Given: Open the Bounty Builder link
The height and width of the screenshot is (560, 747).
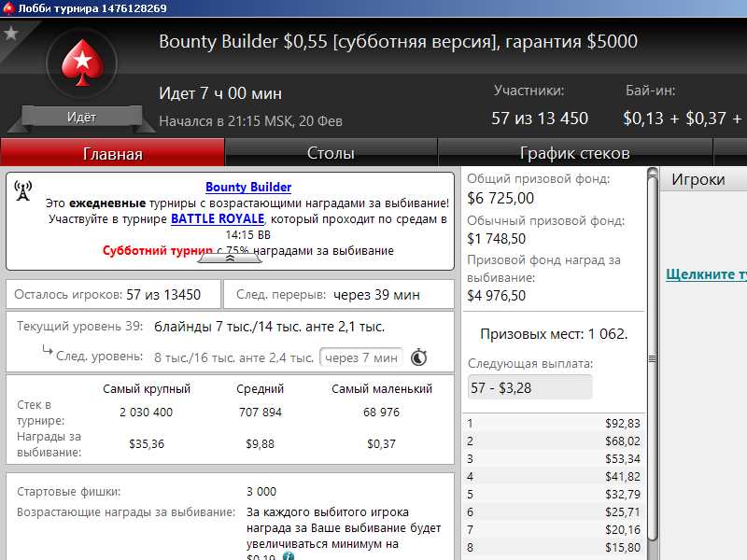Looking at the screenshot, I should coord(248,187).
